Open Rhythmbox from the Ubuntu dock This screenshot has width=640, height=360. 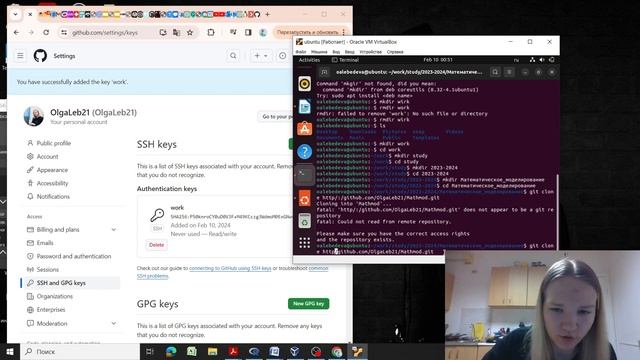(304, 84)
